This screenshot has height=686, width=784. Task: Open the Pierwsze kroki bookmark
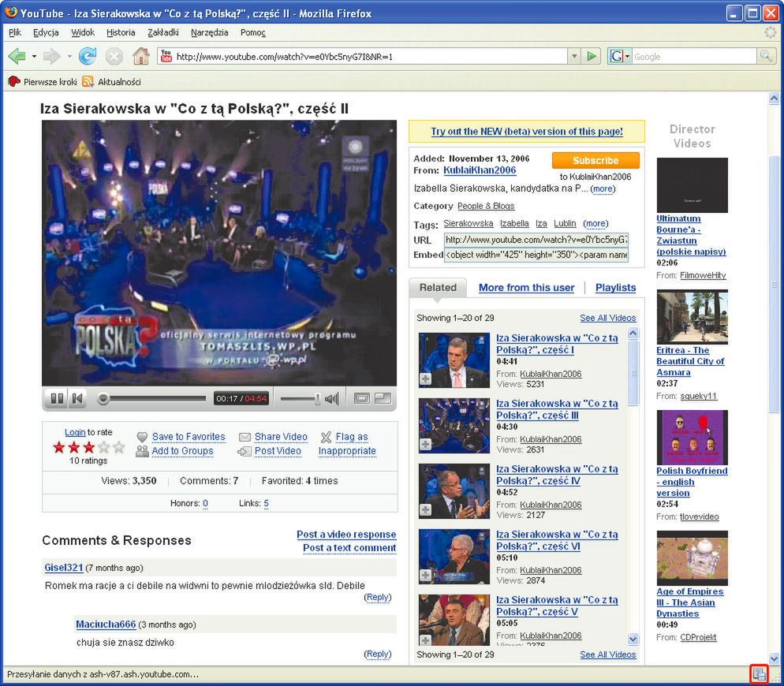click(43, 81)
